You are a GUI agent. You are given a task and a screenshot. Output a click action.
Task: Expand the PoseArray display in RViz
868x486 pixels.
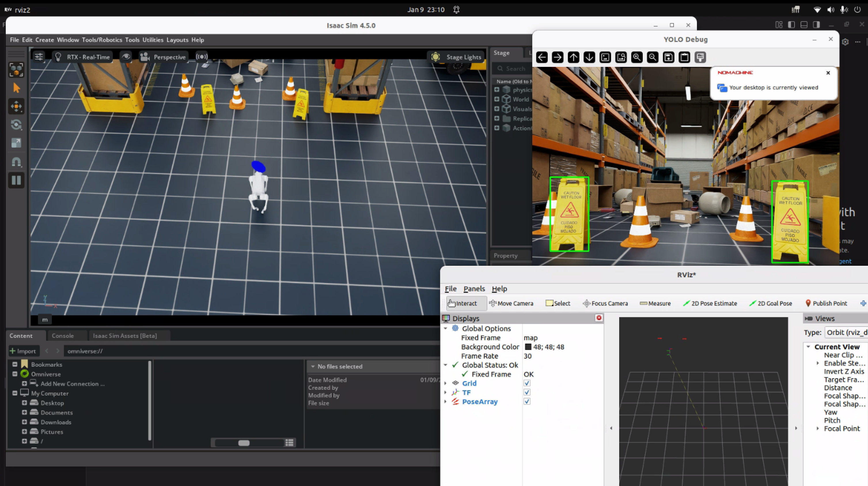click(x=446, y=401)
